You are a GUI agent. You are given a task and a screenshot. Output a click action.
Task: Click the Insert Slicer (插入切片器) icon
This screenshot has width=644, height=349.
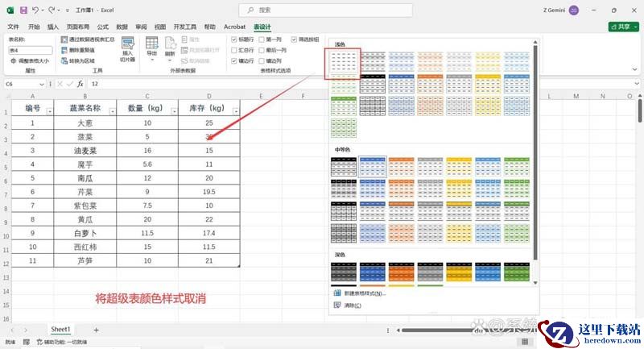point(127,48)
